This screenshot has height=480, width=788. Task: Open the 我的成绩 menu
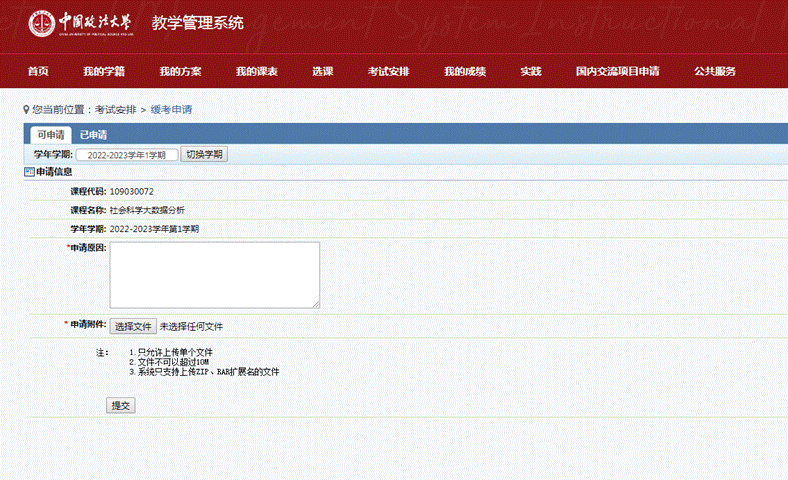464,71
